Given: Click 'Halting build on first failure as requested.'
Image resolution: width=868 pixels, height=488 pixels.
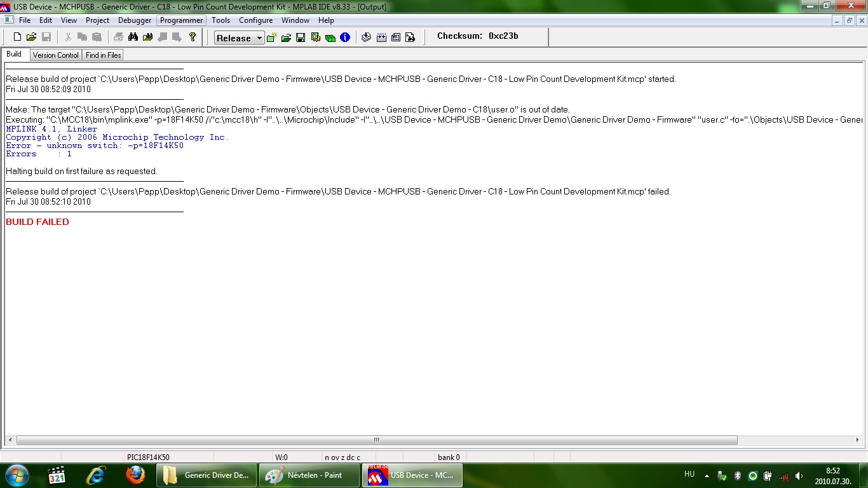Looking at the screenshot, I should pyautogui.click(x=81, y=171).
